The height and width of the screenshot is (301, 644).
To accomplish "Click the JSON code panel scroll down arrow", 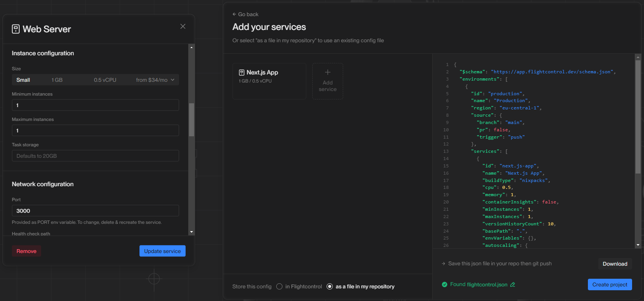I will (638, 245).
